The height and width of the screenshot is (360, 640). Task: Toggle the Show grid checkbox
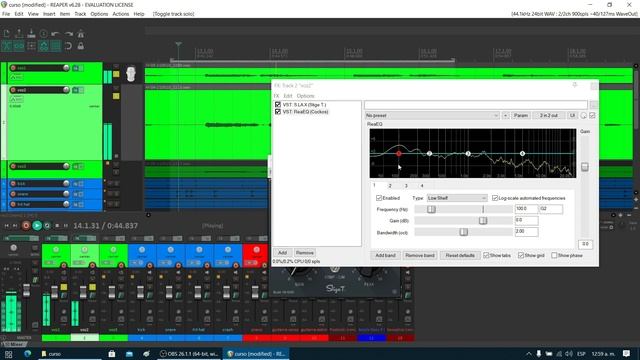tap(521, 255)
